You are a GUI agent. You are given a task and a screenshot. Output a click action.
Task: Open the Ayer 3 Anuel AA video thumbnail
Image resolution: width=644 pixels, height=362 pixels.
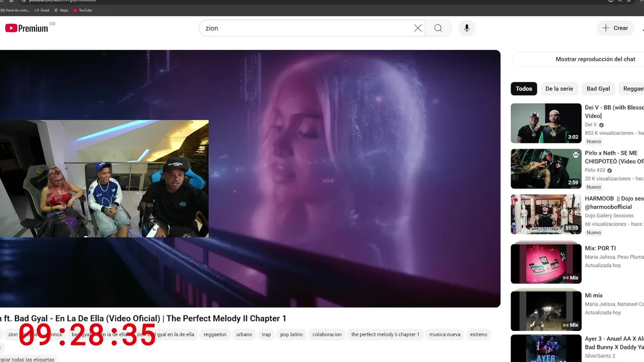coord(546,348)
